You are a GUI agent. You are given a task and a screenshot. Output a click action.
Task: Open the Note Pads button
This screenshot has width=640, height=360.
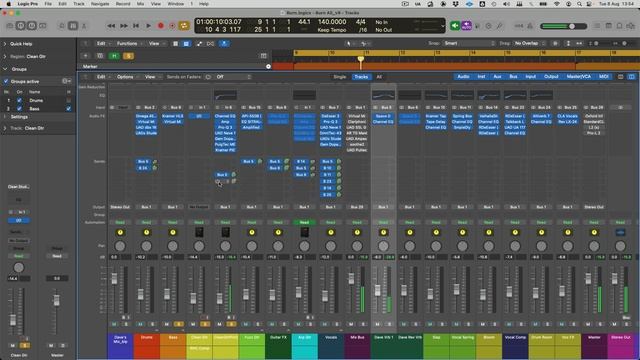[609, 26]
